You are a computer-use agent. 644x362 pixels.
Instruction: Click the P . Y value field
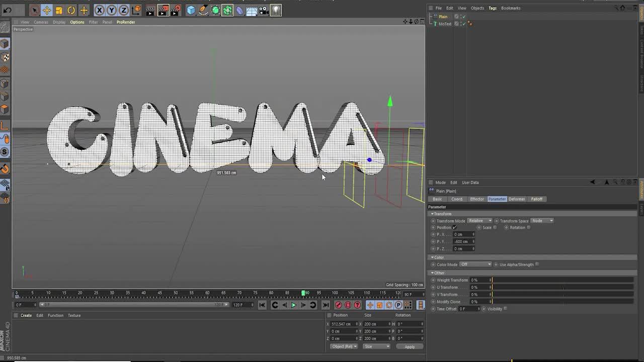pos(463,241)
